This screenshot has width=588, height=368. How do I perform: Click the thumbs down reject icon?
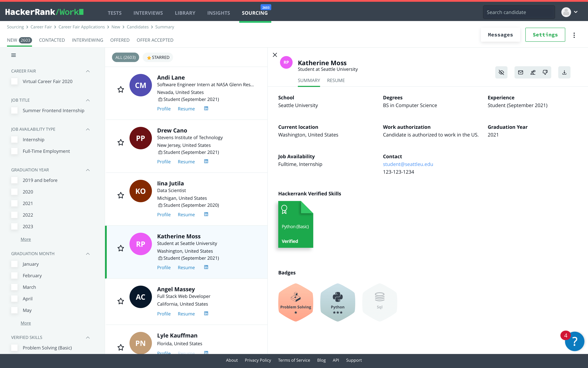[x=545, y=72]
